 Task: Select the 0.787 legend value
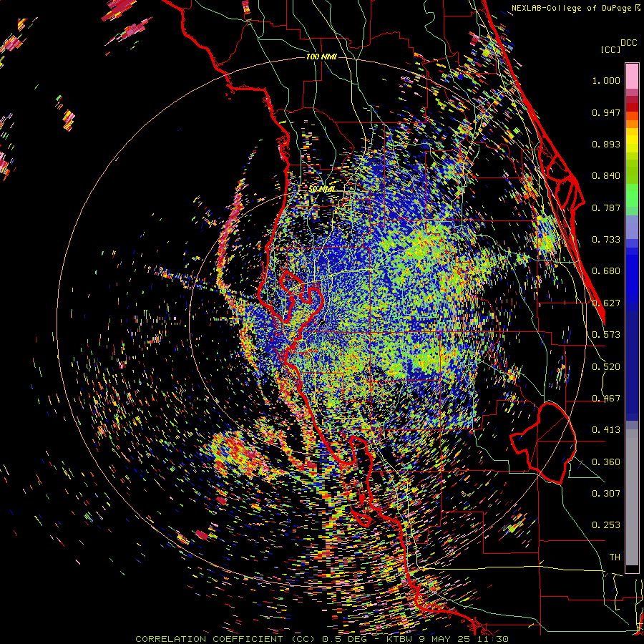point(606,208)
